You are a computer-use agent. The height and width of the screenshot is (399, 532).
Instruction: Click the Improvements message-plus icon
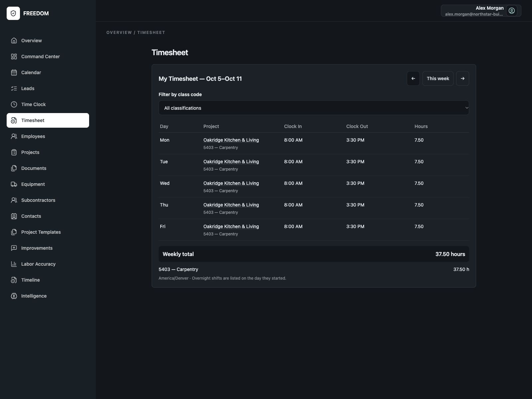pos(14,248)
